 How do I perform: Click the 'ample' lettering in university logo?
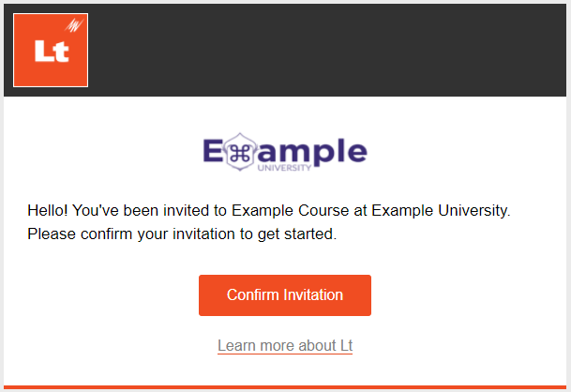[312, 151]
